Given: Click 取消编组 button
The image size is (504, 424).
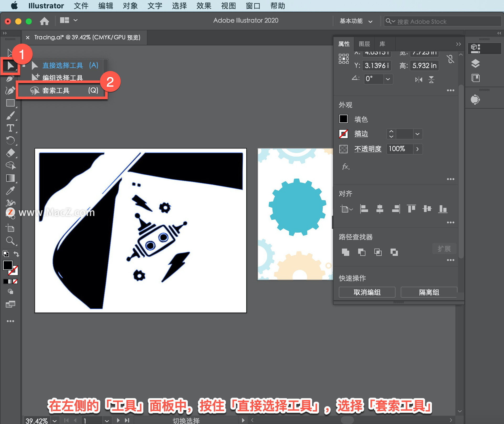Looking at the screenshot, I should coord(367,292).
